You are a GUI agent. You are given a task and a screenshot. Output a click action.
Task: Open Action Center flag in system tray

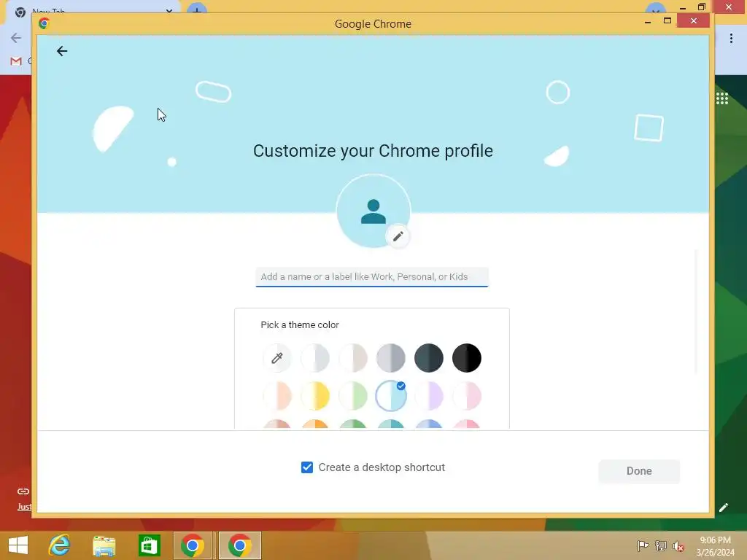(643, 545)
